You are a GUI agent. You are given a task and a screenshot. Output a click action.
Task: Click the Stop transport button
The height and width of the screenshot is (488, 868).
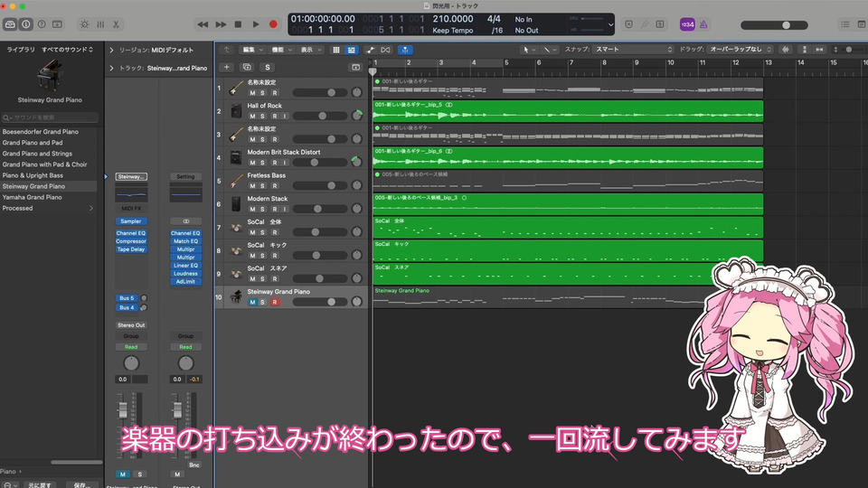tap(238, 24)
